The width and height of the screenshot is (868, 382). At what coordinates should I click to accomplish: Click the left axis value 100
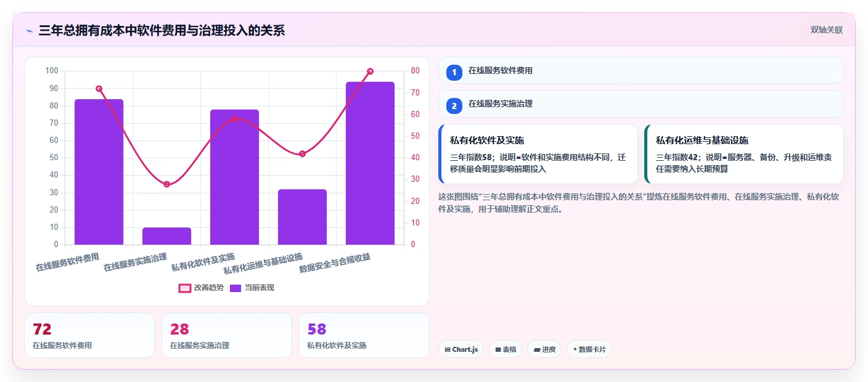click(x=52, y=71)
